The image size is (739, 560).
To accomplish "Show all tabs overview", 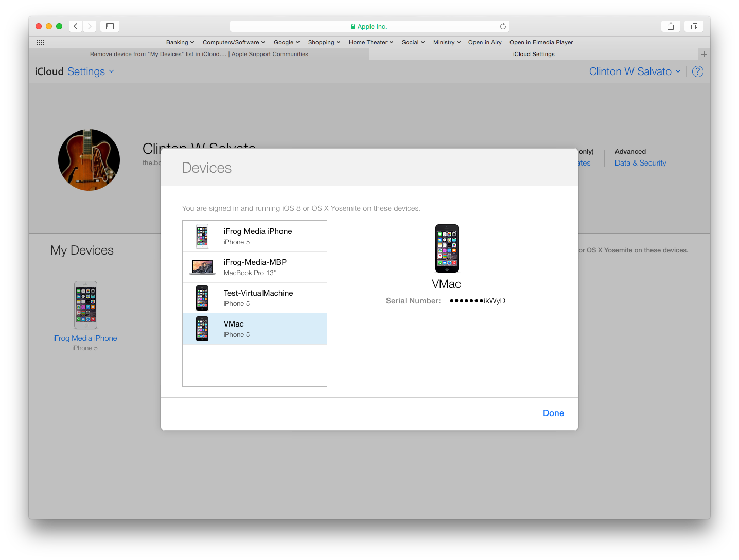I will tap(694, 26).
